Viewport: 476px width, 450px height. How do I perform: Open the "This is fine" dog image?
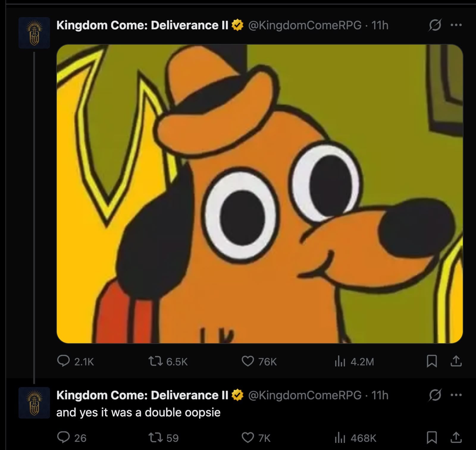click(259, 194)
